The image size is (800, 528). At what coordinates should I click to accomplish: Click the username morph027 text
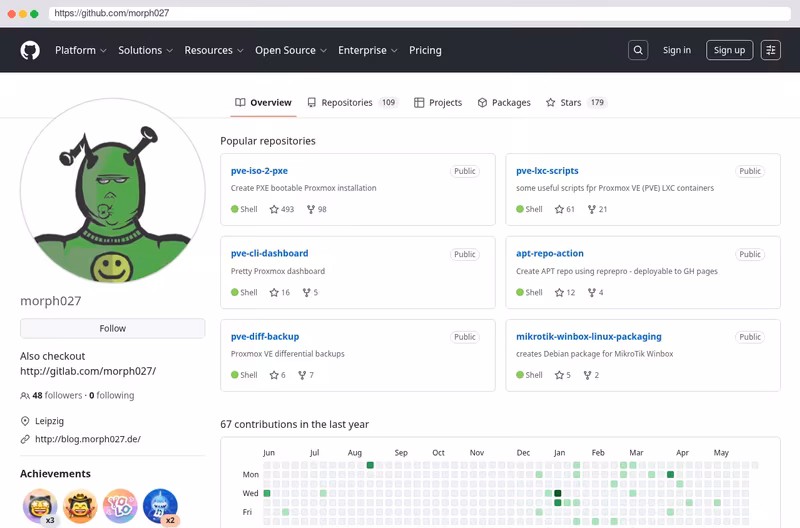(51, 301)
